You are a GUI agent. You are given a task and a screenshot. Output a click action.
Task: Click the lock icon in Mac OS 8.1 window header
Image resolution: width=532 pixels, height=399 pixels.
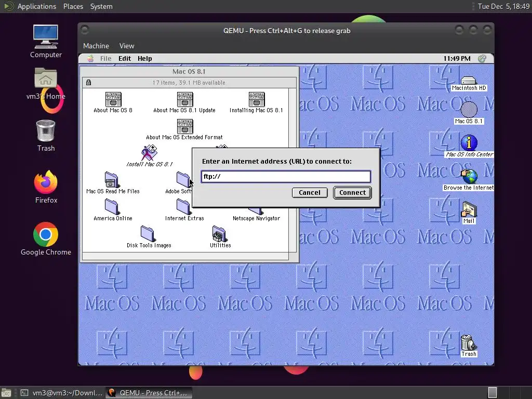[x=88, y=83]
